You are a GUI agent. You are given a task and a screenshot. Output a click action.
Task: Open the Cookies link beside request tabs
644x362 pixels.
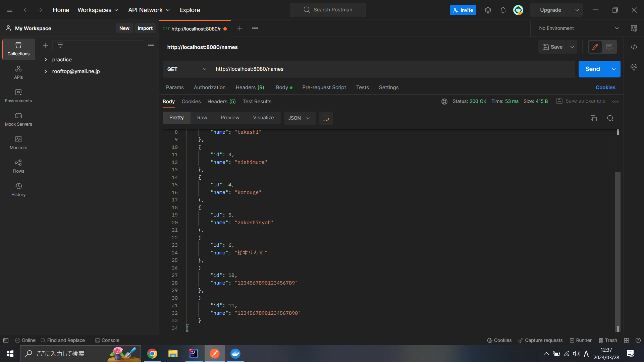click(605, 87)
